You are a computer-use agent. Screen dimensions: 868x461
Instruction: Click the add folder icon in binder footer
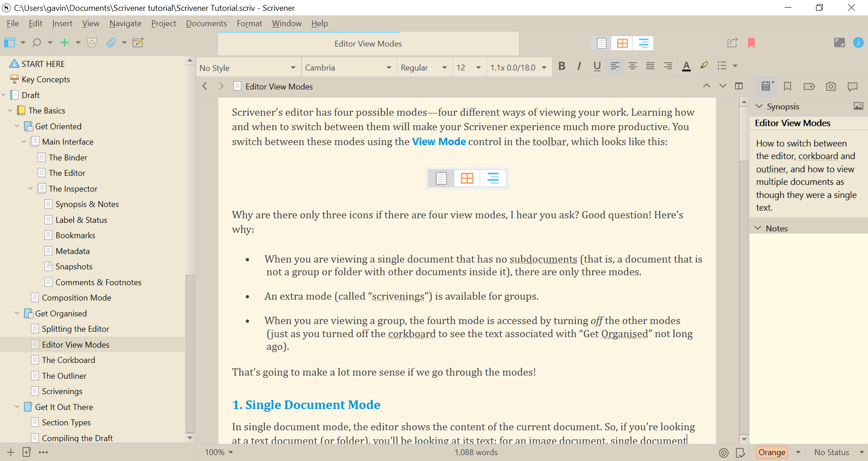coord(27,452)
